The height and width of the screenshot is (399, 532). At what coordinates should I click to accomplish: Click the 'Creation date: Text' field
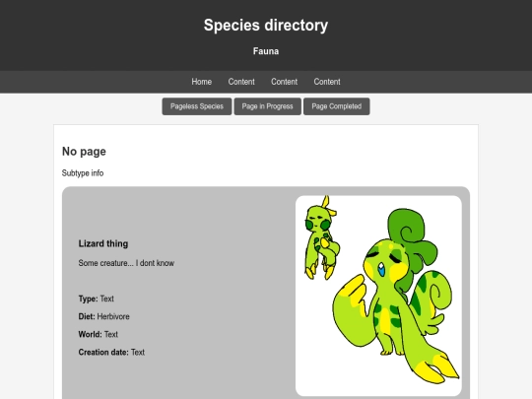111,352
